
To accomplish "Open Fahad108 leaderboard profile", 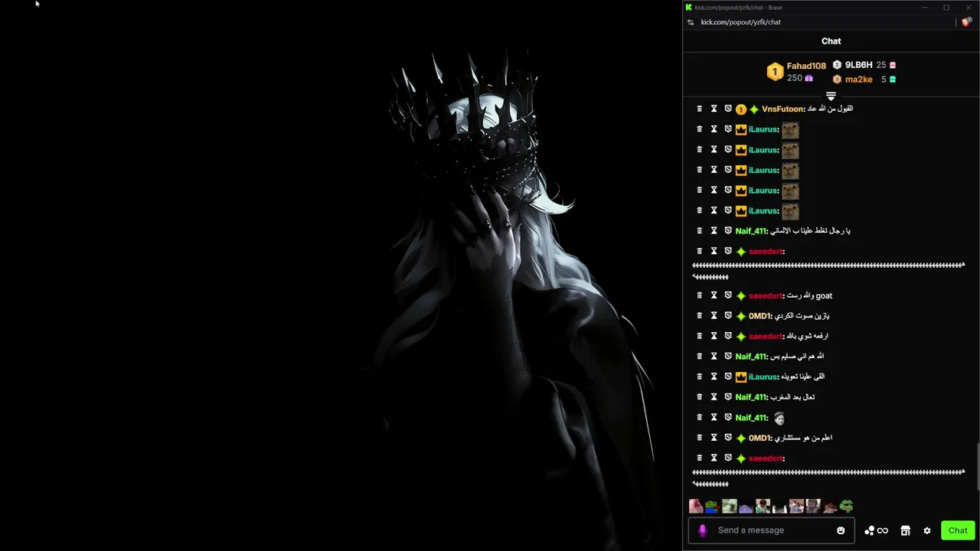I will pyautogui.click(x=806, y=66).
